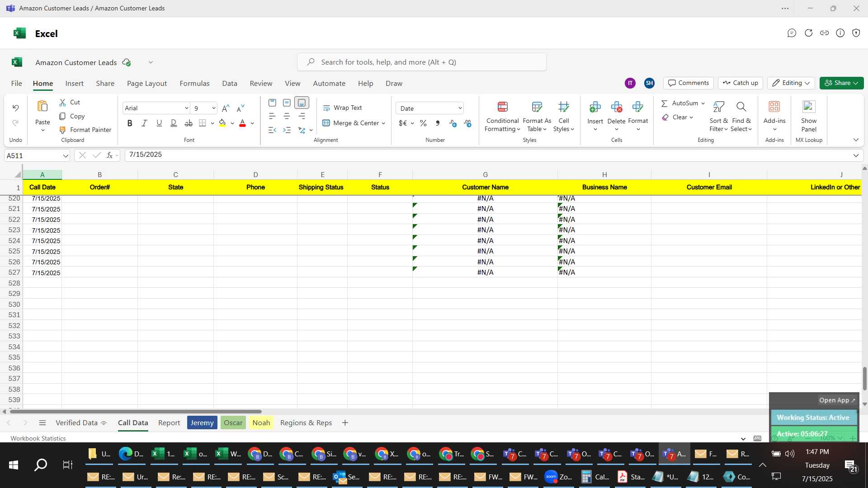The width and height of the screenshot is (868, 488).
Task: Open the number format Date dropdown
Action: tap(460, 108)
